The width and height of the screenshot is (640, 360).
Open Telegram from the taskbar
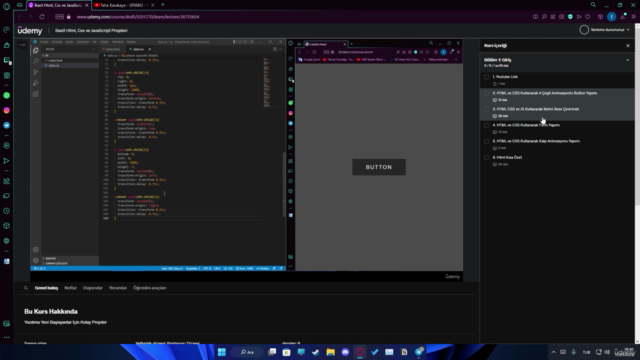point(419,352)
